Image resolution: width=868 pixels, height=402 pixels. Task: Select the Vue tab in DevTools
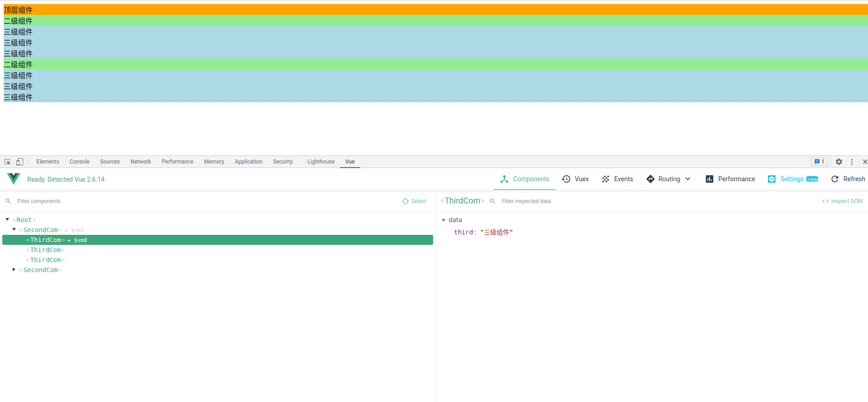[350, 162]
